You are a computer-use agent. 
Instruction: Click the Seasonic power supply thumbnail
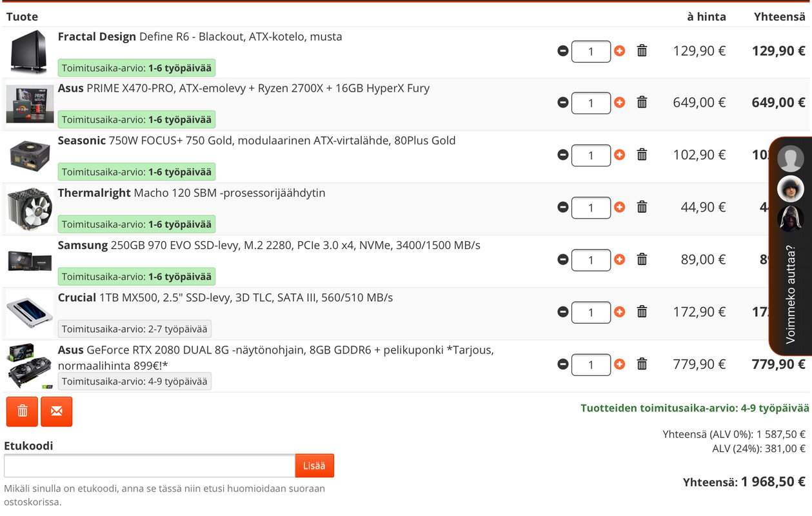[30, 156]
